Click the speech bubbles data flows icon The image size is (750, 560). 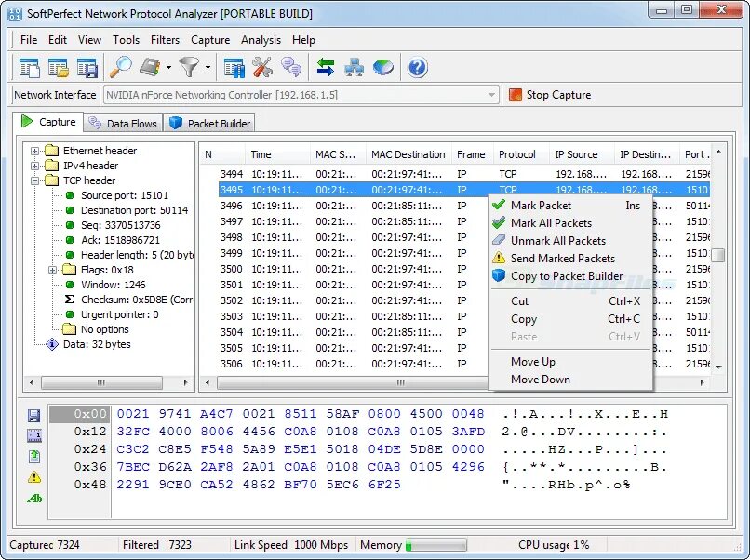[291, 67]
